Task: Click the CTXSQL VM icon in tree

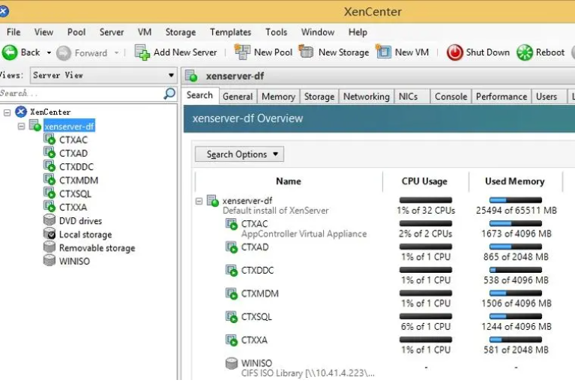Action: (49, 193)
